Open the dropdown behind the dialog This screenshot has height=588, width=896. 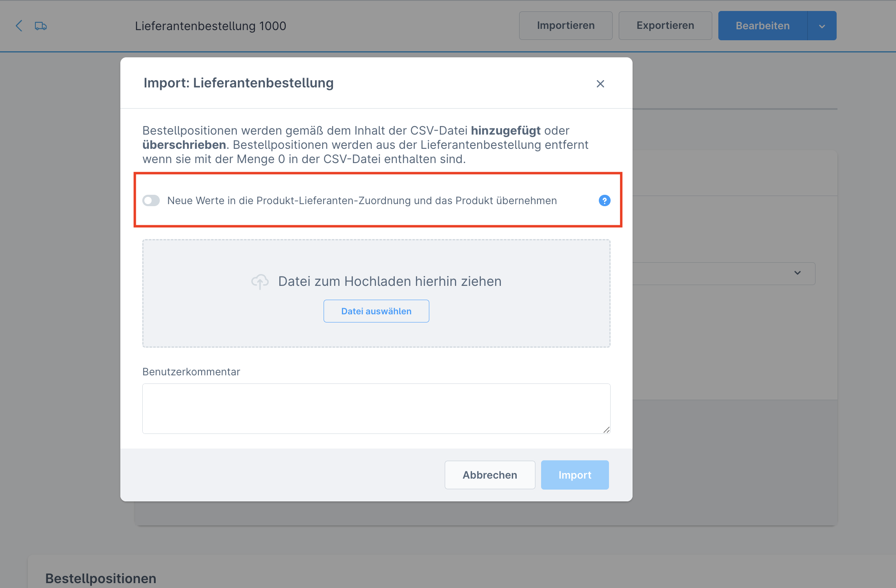tap(797, 273)
